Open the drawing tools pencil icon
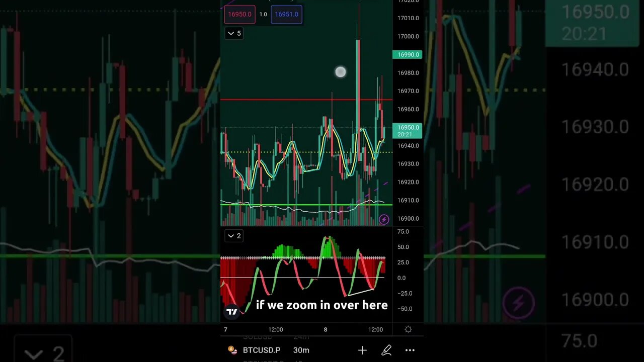The image size is (644, 362). [x=386, y=350]
